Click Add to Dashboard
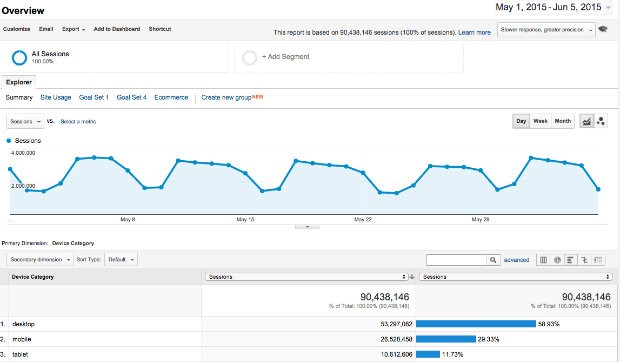 [x=117, y=29]
